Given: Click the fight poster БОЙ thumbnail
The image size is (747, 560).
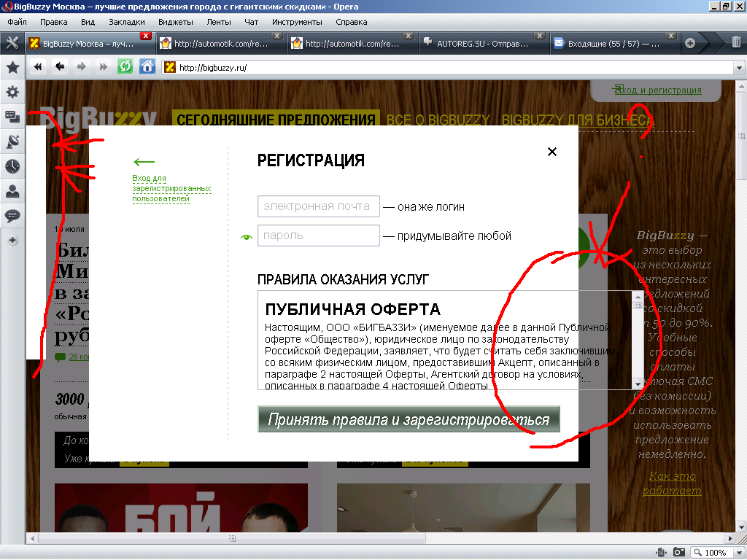Looking at the screenshot, I should (181, 507).
